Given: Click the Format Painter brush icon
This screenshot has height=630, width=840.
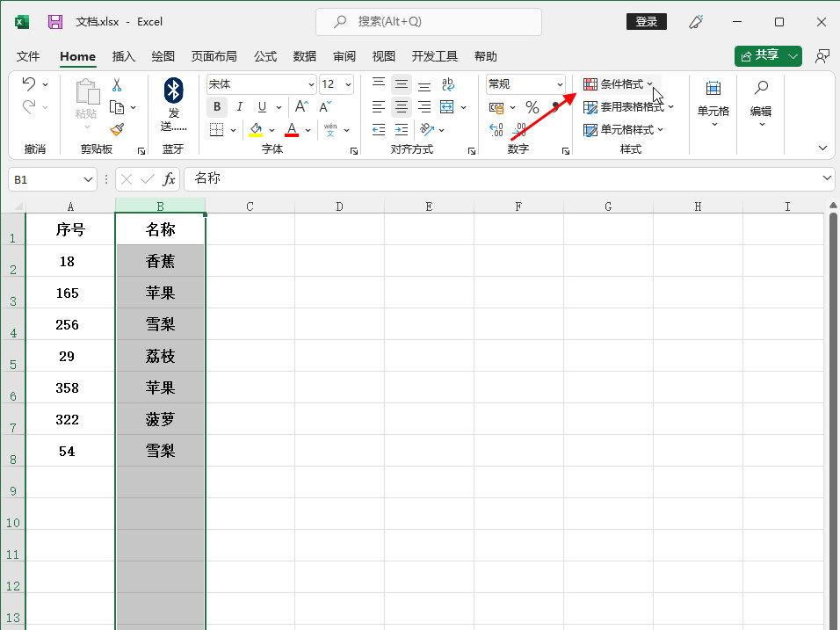Looking at the screenshot, I should [x=117, y=130].
